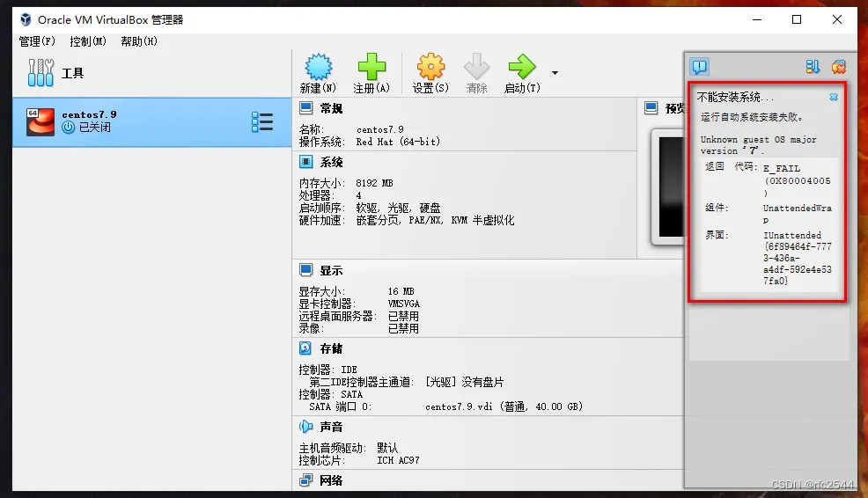Viewport: 868px width, 498px height.
Task: Click the notification ordering icon
Action: [x=813, y=67]
